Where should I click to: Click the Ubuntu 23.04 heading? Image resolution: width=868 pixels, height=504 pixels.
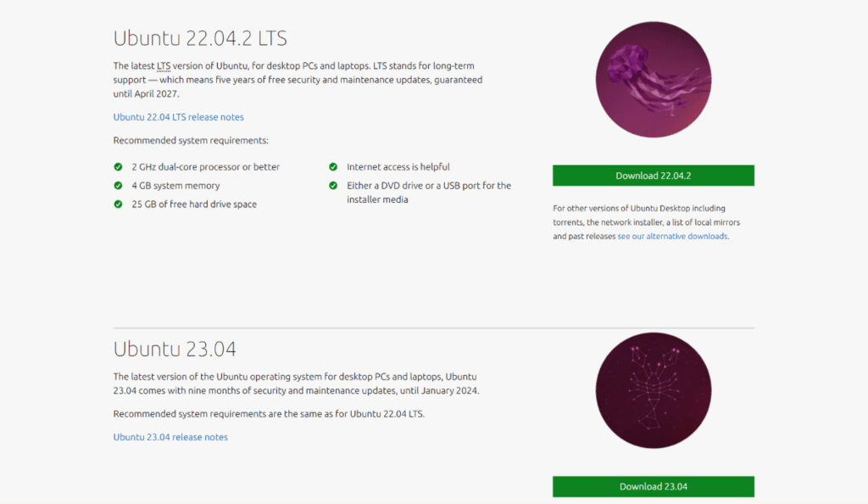coord(175,349)
